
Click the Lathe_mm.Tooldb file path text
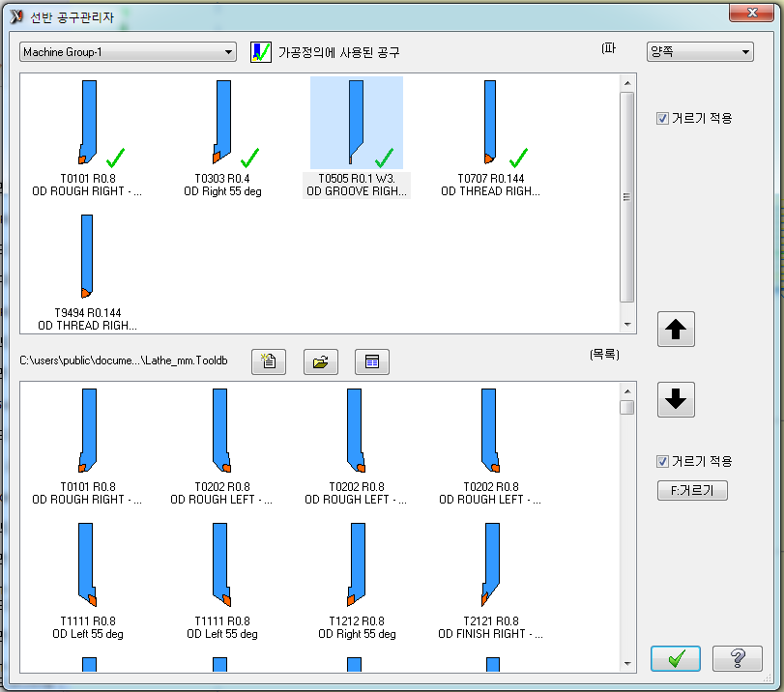[124, 360]
